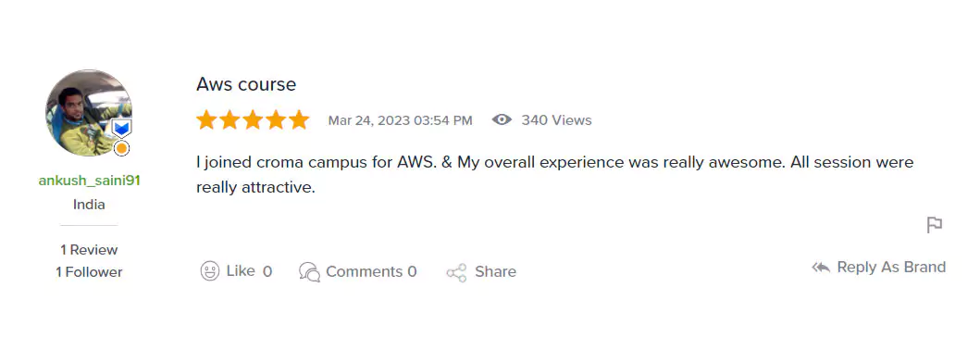Click the Share network icon
The width and height of the screenshot is (980, 350).
pos(456,272)
